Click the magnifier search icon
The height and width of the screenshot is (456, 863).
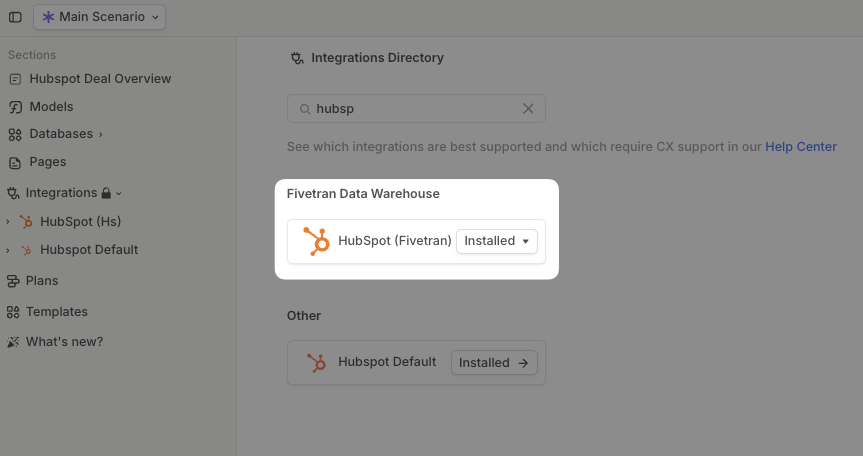[304, 109]
